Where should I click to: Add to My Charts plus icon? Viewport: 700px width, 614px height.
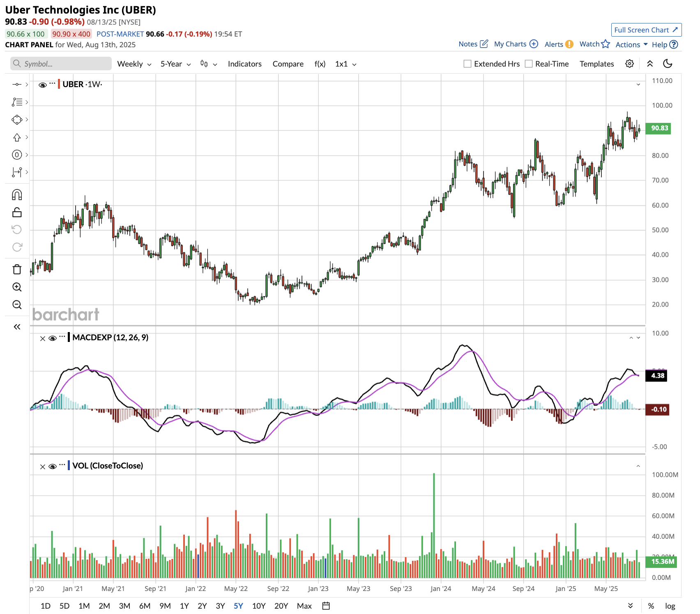point(534,44)
